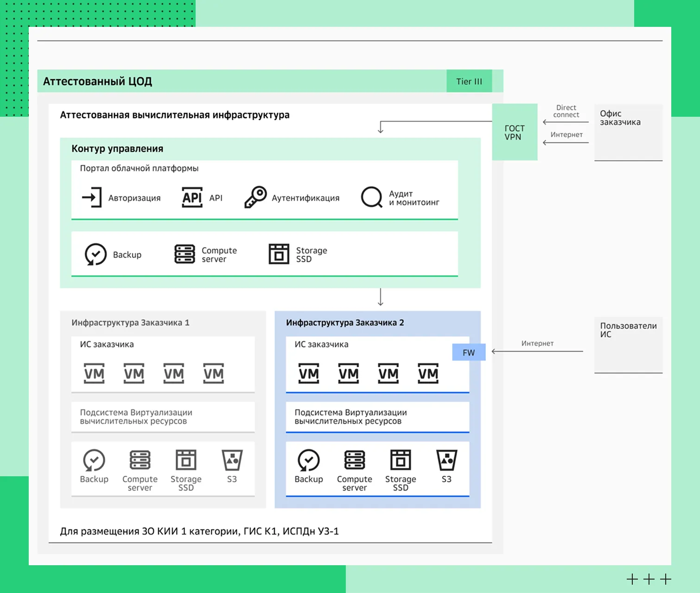This screenshot has height=593, width=700.
Task: Click the magnifier icon for Аудит и мониторинг
Action: tap(371, 197)
